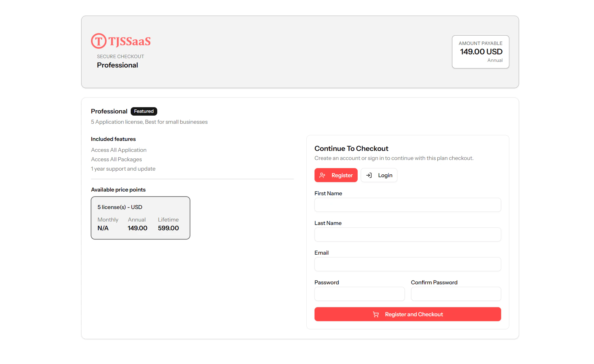594x364 pixels.
Task: Click the Professional plan heading
Action: click(x=118, y=65)
